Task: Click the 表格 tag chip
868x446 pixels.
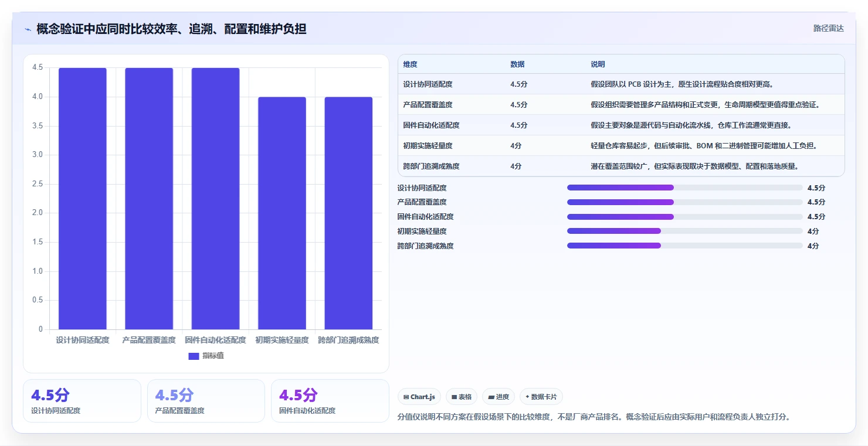Action: coord(462,397)
